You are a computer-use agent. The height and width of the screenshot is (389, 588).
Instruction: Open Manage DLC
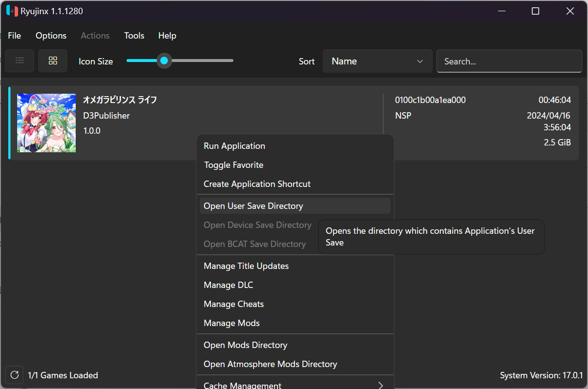pyautogui.click(x=295, y=285)
